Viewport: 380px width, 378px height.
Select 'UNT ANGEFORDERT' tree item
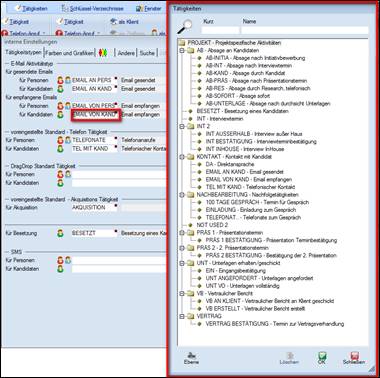259,278
